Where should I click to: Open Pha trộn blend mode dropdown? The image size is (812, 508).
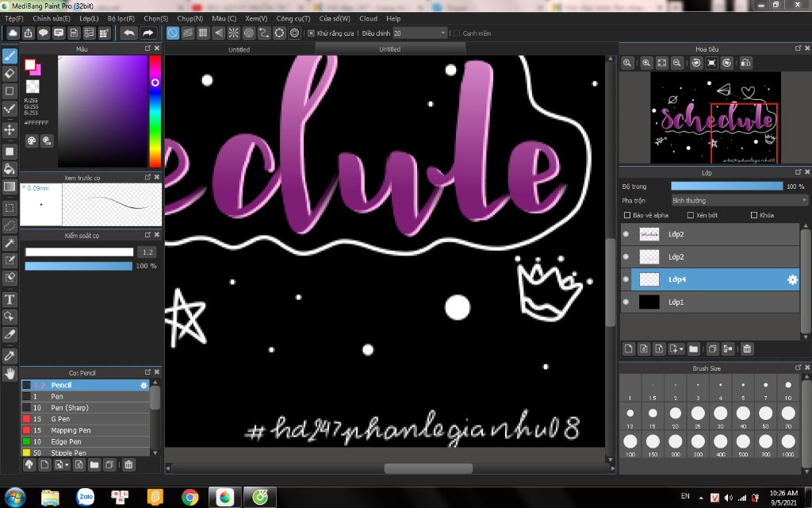click(x=739, y=201)
